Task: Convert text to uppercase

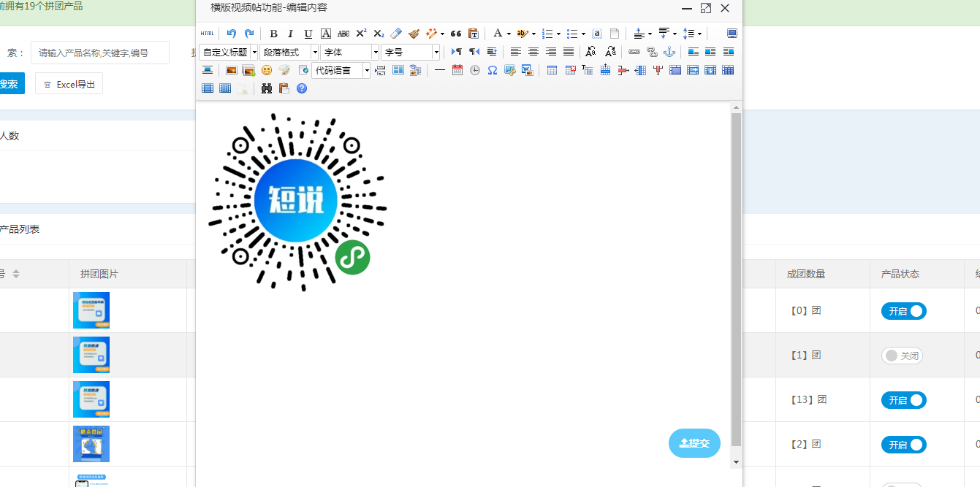Action: [590, 52]
